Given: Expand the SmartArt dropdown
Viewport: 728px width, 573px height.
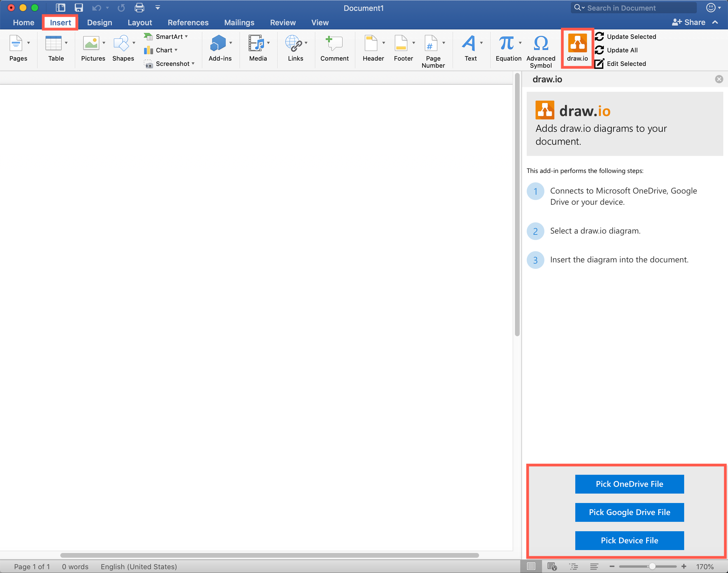Looking at the screenshot, I should [186, 36].
